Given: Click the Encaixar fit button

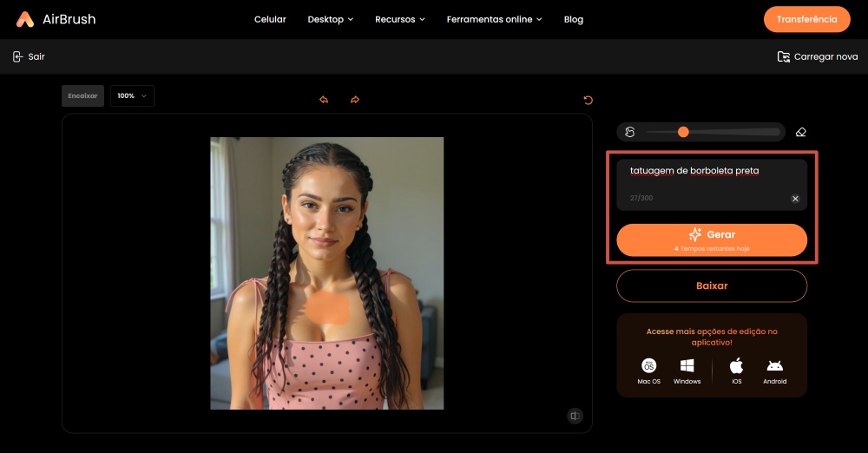Looking at the screenshot, I should [x=82, y=95].
